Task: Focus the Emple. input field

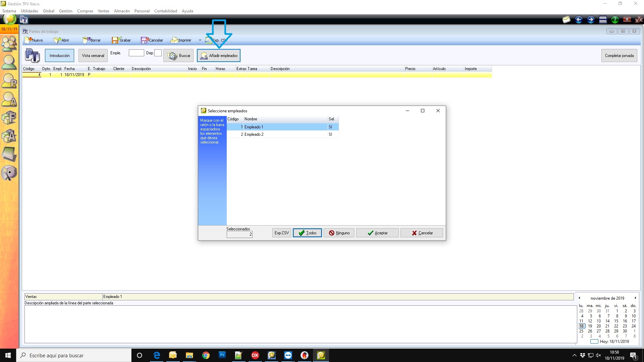Action: tap(136, 53)
